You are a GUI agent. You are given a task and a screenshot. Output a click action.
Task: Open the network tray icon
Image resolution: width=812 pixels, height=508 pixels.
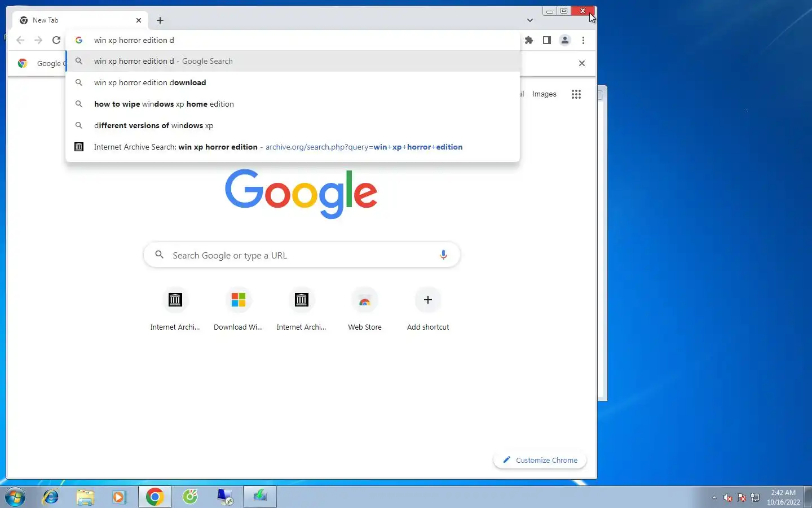[755, 497]
